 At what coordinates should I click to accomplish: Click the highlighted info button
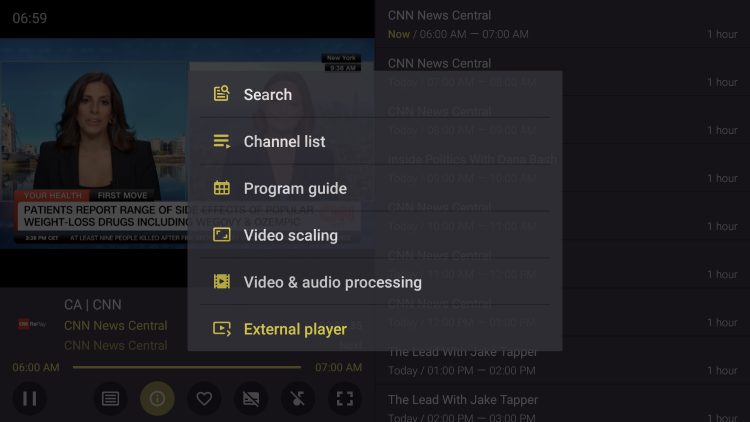point(157,398)
